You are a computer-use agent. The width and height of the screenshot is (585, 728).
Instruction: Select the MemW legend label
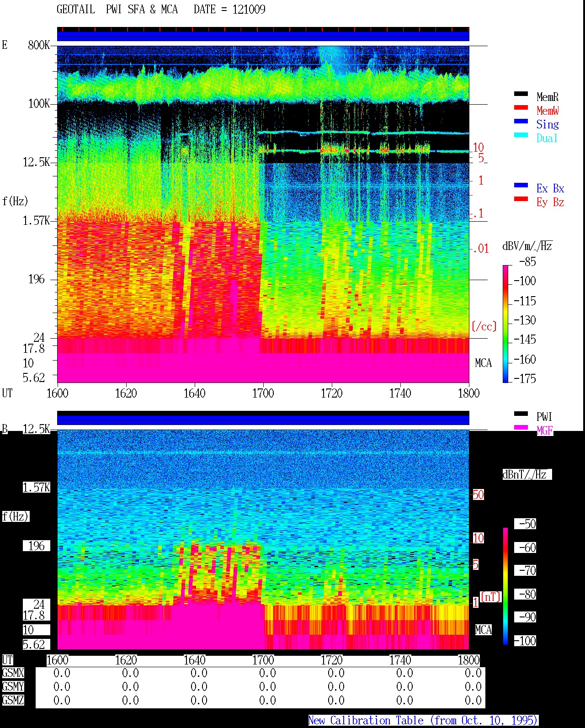point(548,111)
